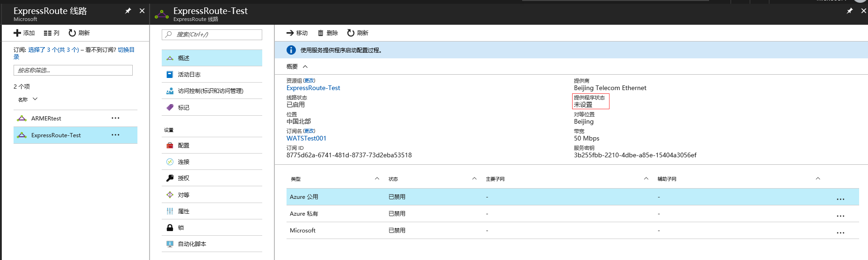Screen dimensions: 868x260
Task: Open the 活动日志 (Activity log) menu item
Action: point(189,75)
